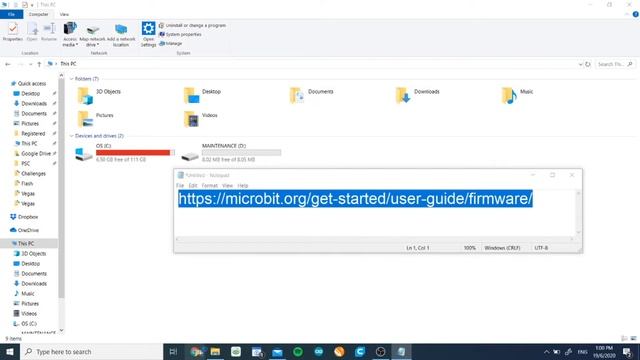
Task: Click the Windows Start button
Action: (x=9, y=351)
